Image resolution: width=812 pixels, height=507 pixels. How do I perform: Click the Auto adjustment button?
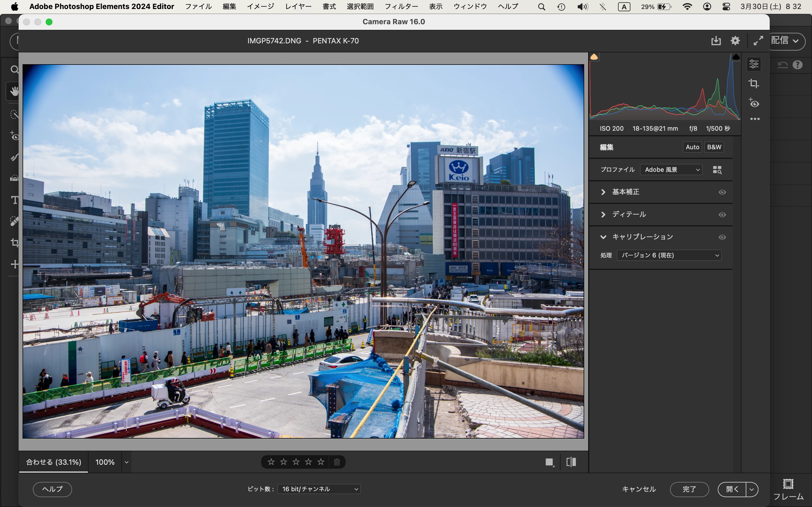click(x=692, y=147)
